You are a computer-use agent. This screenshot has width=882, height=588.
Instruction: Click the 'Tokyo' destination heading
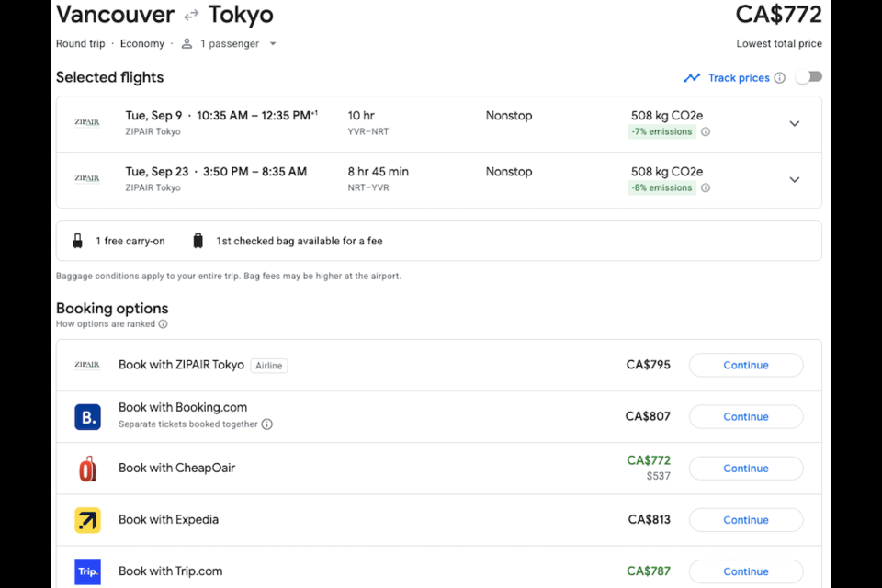click(241, 15)
